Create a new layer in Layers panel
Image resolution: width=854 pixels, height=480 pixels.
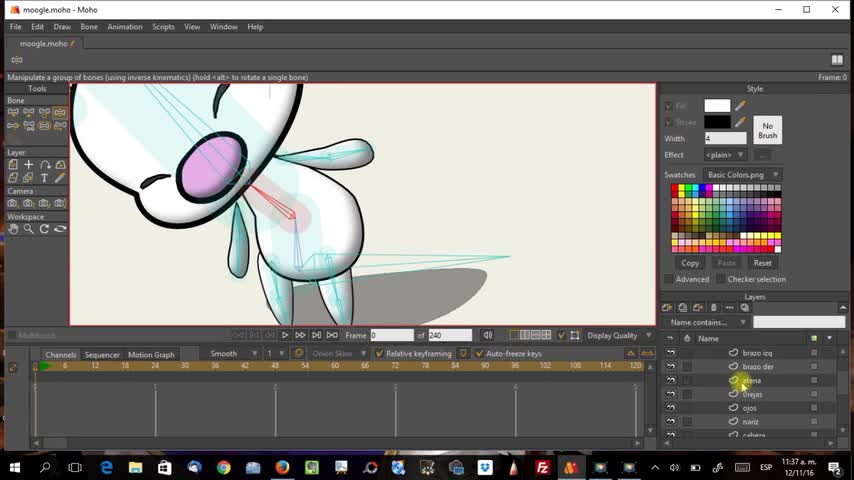tap(667, 308)
